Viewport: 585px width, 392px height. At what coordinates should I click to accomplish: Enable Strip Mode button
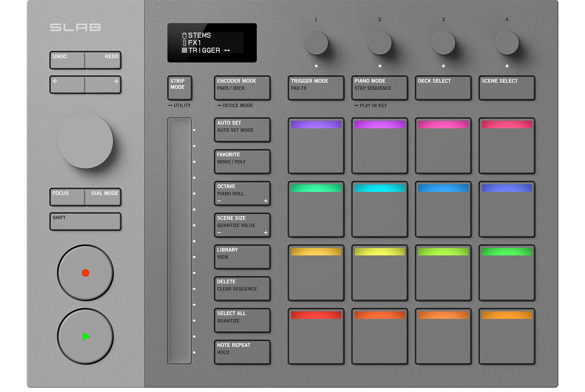[x=180, y=88]
